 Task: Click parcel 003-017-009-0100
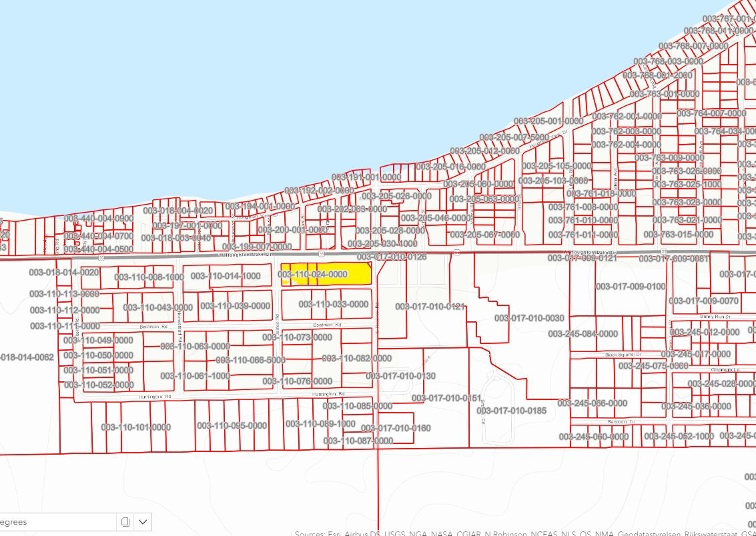pyautogui.click(x=630, y=287)
